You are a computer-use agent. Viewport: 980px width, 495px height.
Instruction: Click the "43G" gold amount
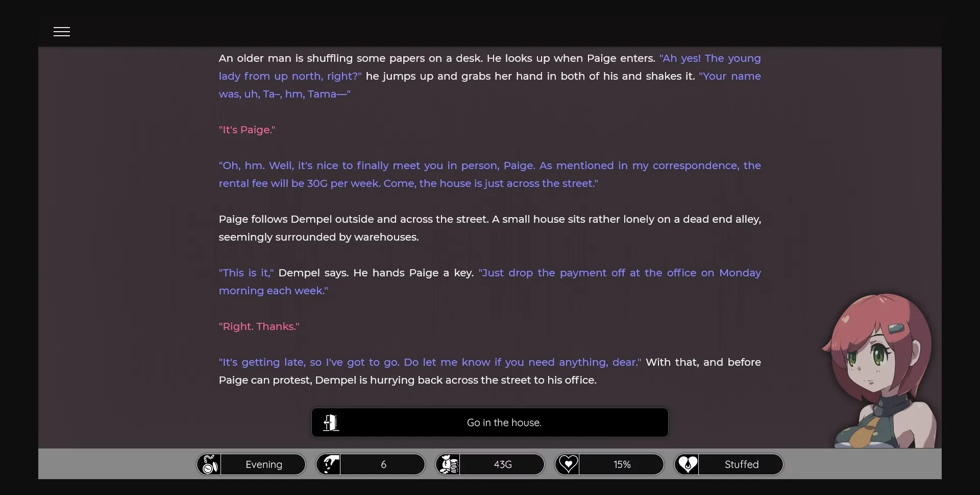point(502,464)
